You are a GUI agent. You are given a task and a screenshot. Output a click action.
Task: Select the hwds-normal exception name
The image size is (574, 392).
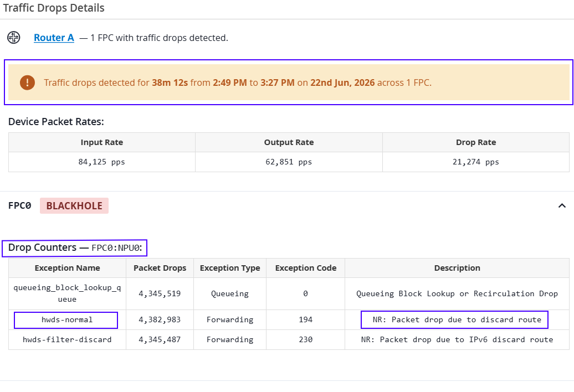67,320
